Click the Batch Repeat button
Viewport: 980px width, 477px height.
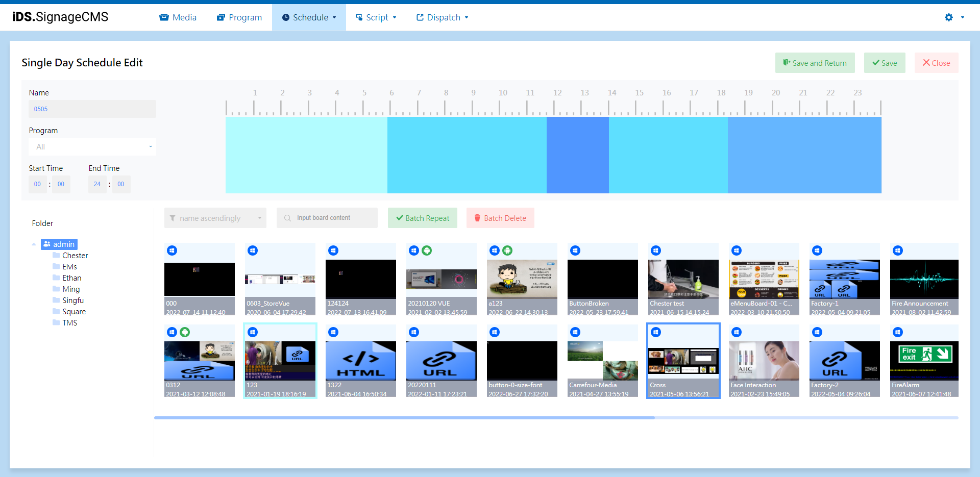(x=422, y=218)
